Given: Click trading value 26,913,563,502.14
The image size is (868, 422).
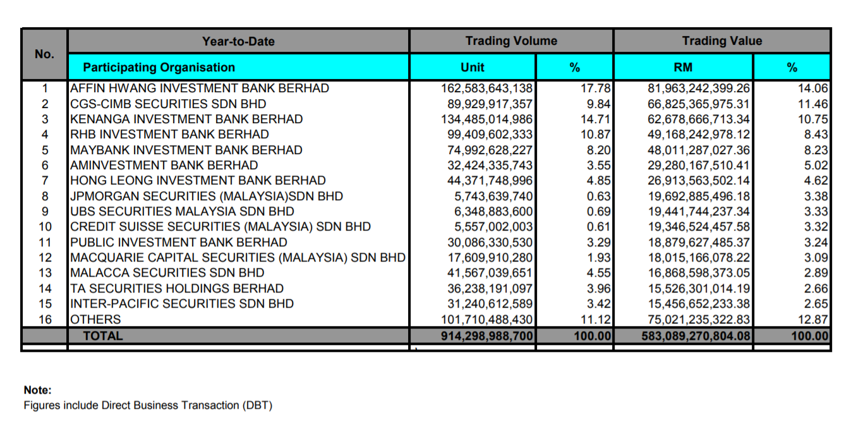Looking at the screenshot, I should tap(699, 181).
